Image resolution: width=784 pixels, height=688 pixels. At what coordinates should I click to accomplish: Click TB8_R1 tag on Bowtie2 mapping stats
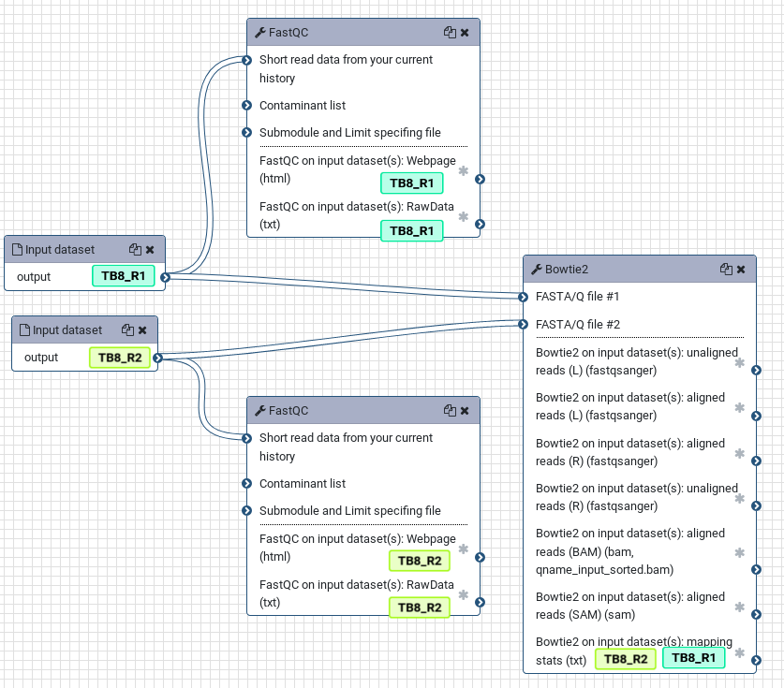coord(694,657)
